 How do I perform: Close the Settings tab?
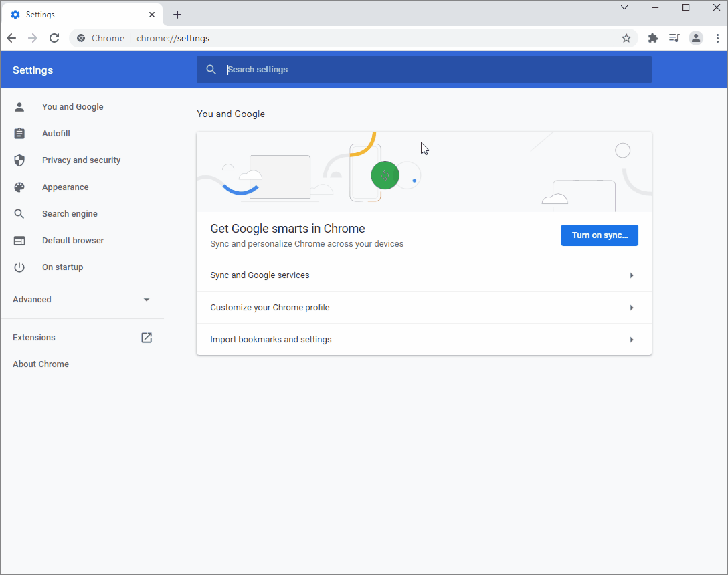coord(152,15)
